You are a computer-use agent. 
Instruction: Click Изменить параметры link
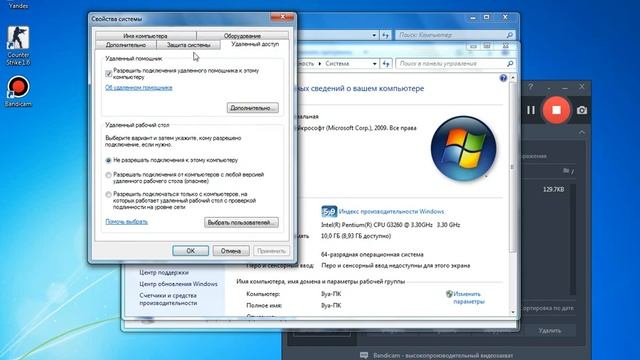[469, 298]
